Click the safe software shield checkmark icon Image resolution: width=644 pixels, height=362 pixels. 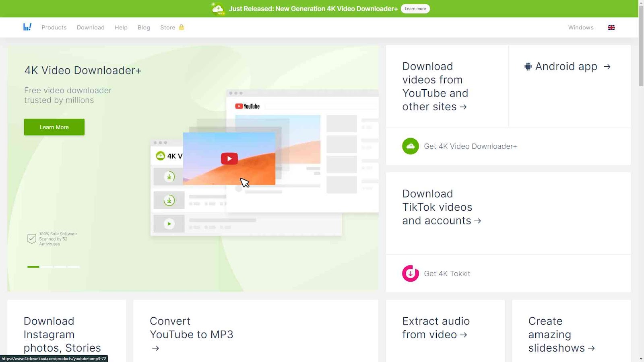32,239
